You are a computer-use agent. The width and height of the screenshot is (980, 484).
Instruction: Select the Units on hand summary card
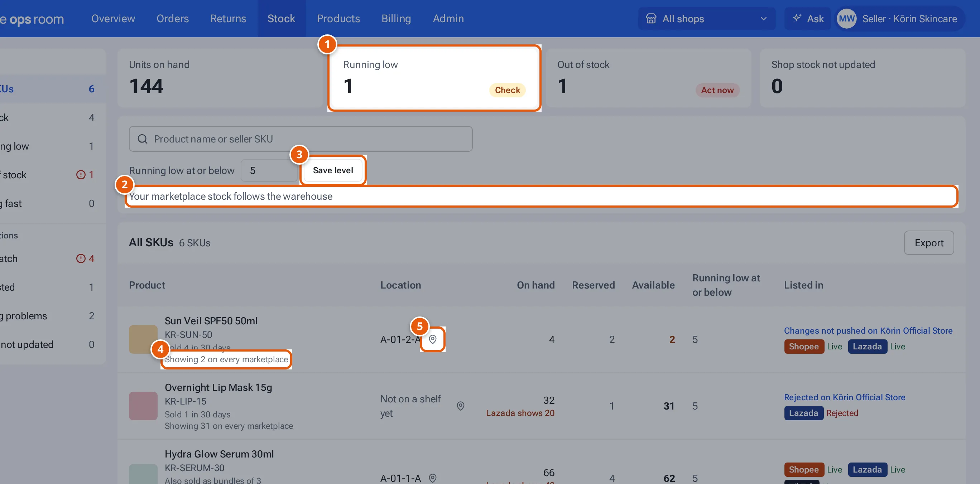[220, 78]
